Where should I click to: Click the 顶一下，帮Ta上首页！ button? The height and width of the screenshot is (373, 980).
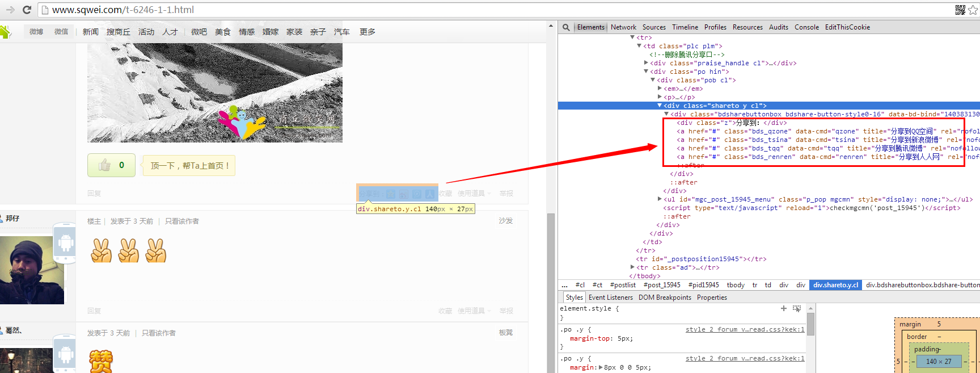pyautogui.click(x=189, y=166)
